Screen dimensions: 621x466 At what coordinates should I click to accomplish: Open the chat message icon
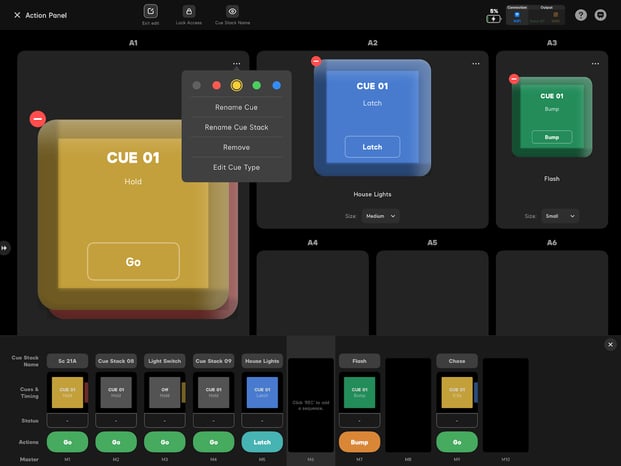[600, 15]
